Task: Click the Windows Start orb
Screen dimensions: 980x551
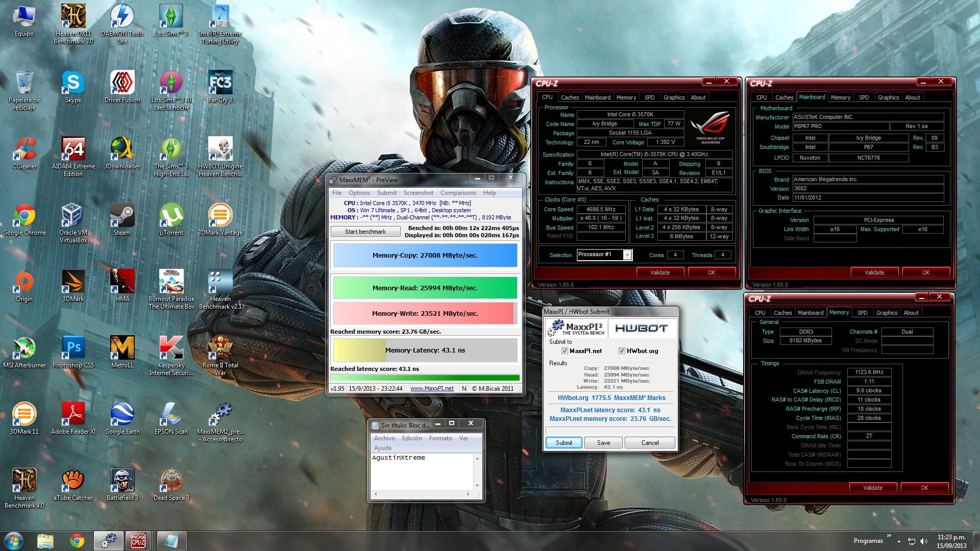Action: (13, 541)
